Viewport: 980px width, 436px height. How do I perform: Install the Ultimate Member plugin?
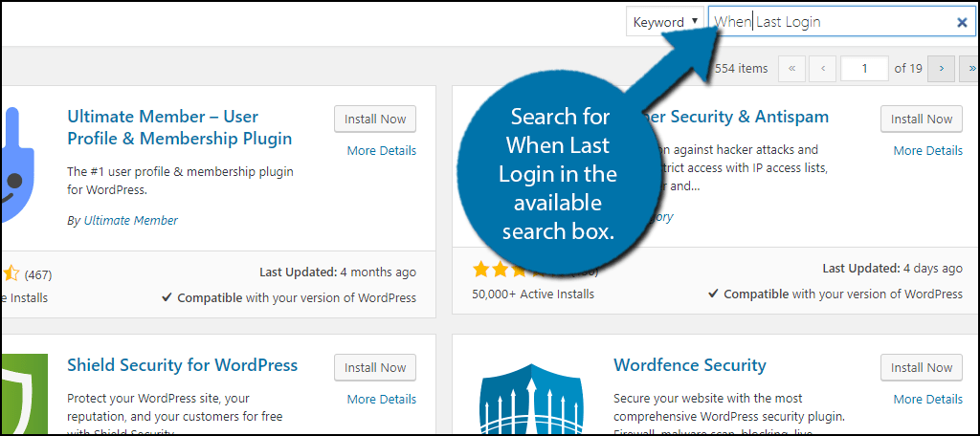pyautogui.click(x=375, y=120)
